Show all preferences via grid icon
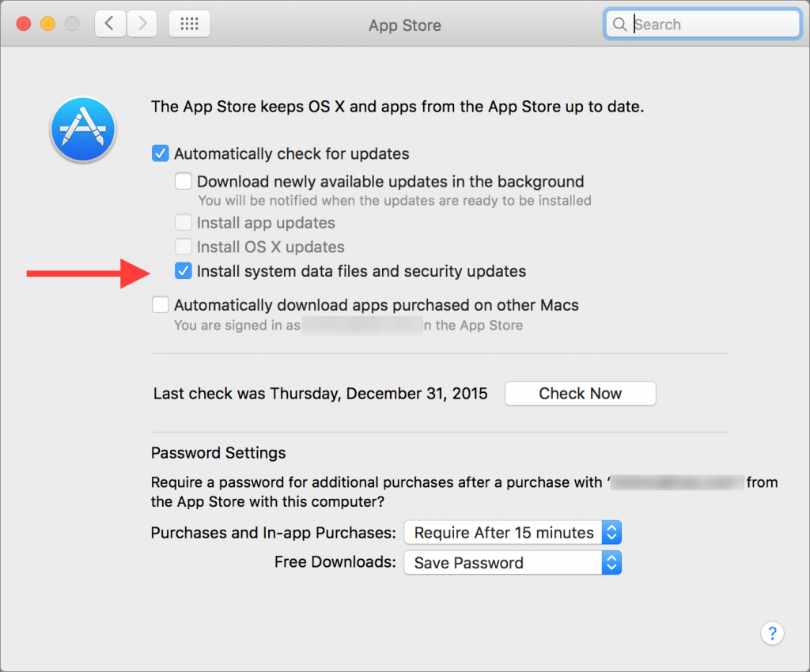The height and width of the screenshot is (672, 810). [189, 25]
